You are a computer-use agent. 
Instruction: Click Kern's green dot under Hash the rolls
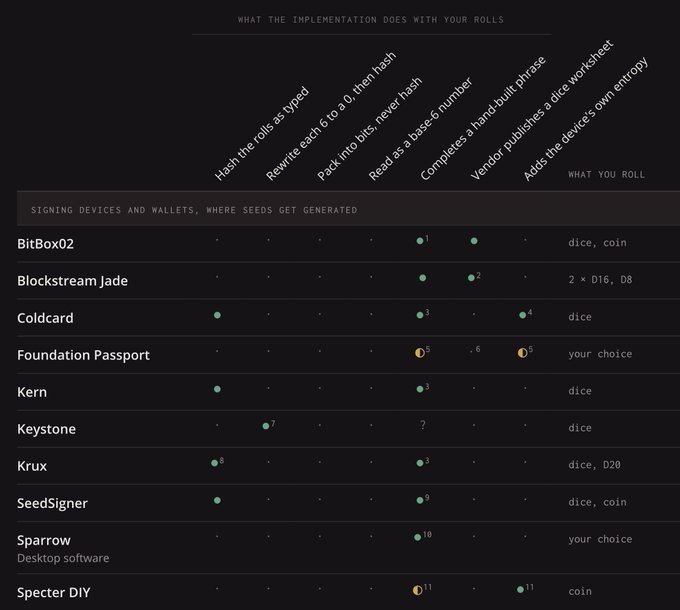click(x=217, y=389)
